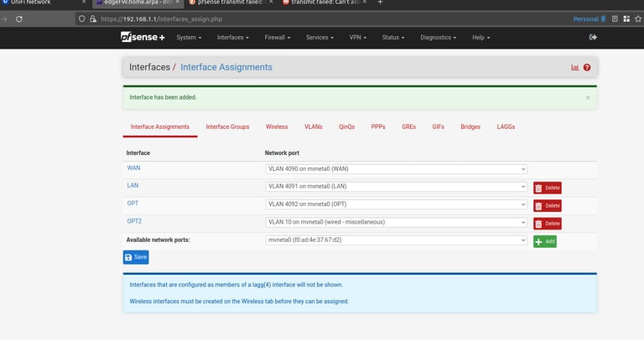Bookmark this page with the star icon
This screenshot has height=340, width=644.
click(x=638, y=19)
